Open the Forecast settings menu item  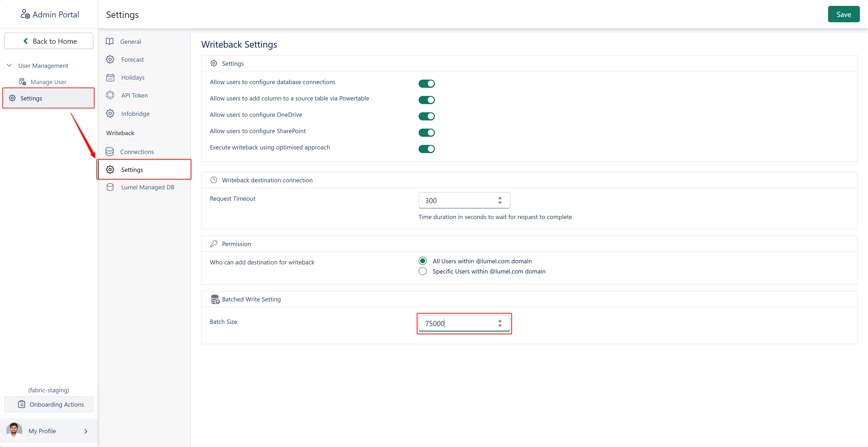(132, 60)
